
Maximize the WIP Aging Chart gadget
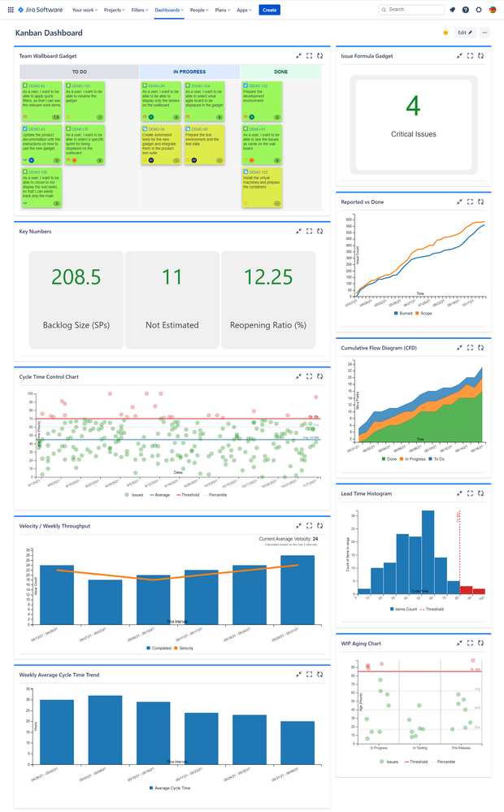coord(471,643)
